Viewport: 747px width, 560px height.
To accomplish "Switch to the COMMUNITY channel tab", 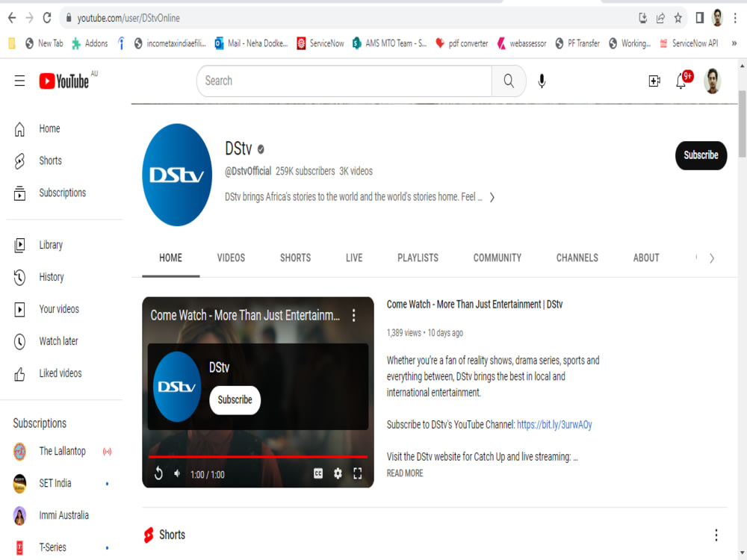I will click(x=498, y=258).
